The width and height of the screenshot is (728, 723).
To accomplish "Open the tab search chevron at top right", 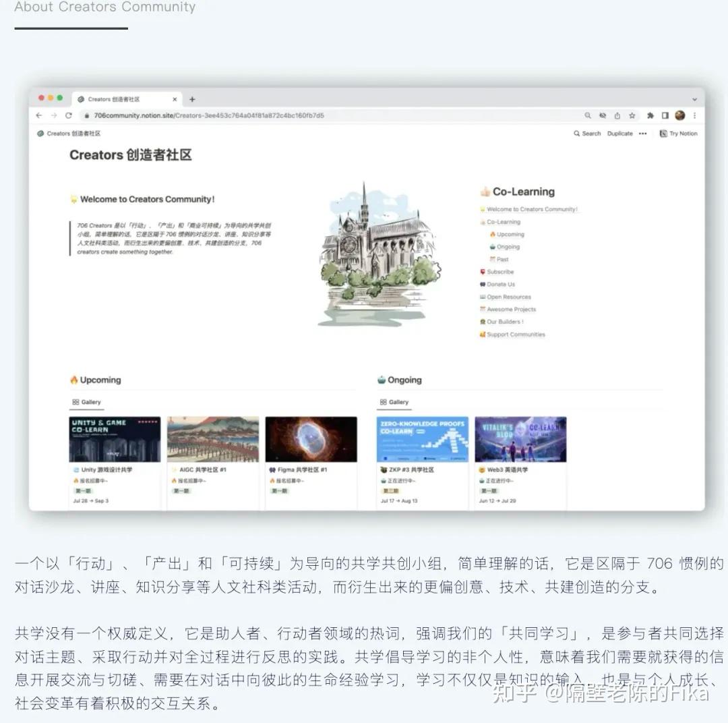I will (696, 98).
